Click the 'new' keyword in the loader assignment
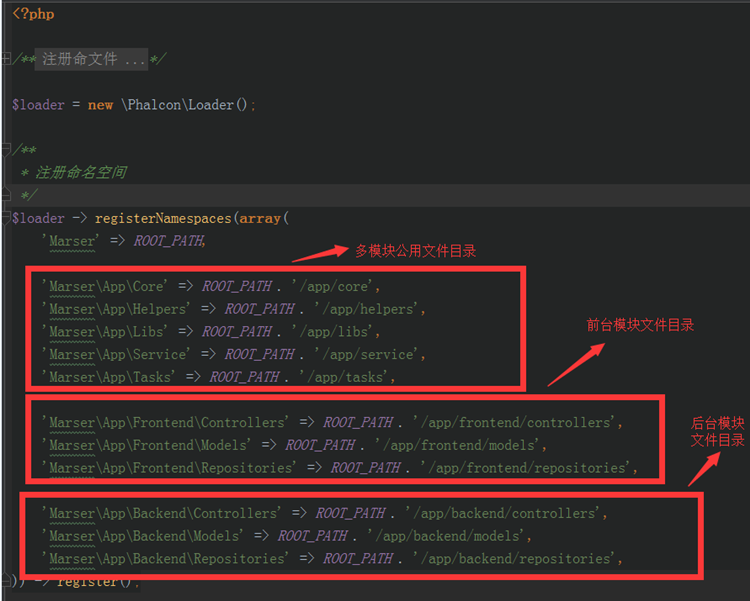 coord(100,104)
